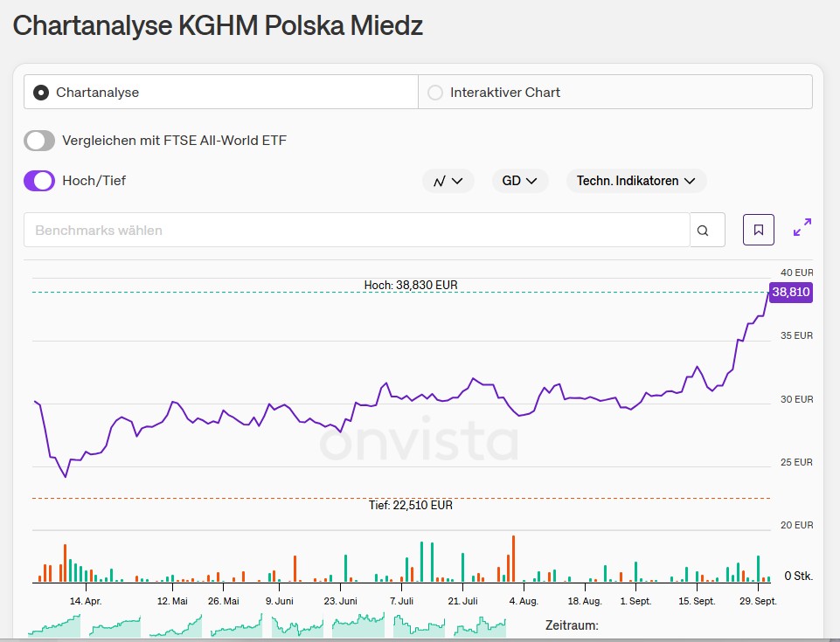
Task: Click the Benchmarks wählen input field
Action: (357, 230)
